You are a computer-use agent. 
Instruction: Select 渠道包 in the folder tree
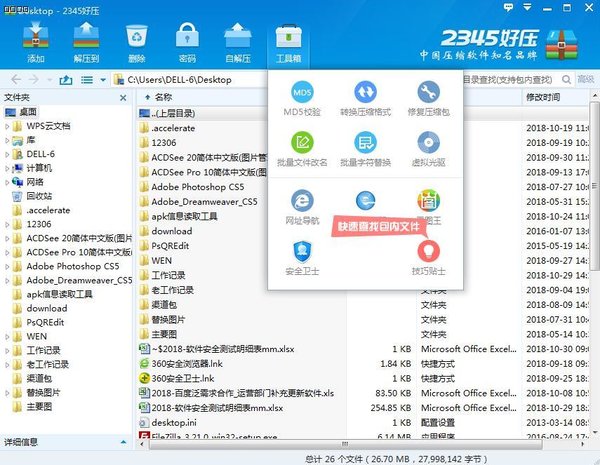32,379
